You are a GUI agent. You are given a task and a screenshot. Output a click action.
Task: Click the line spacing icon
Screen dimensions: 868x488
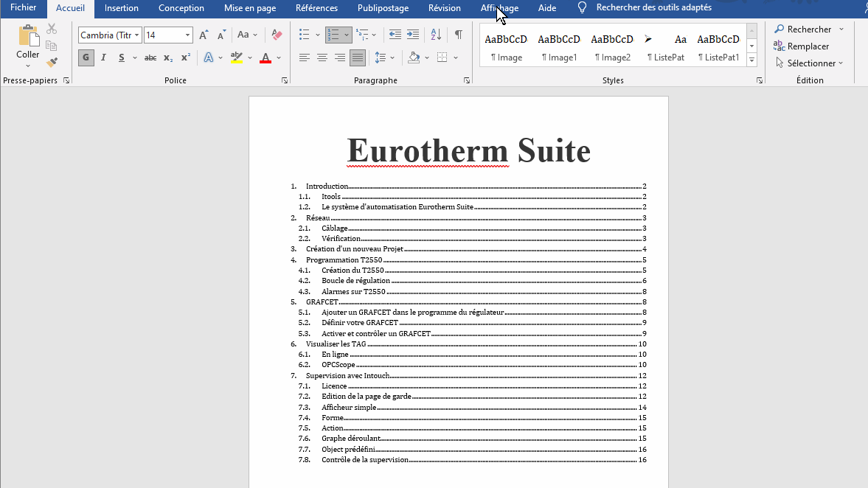tap(380, 57)
